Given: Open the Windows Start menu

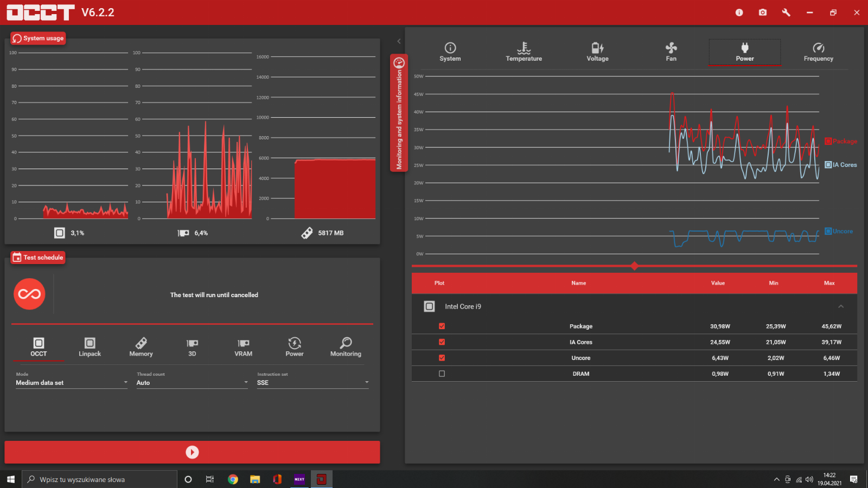Looking at the screenshot, I should pos(11,479).
